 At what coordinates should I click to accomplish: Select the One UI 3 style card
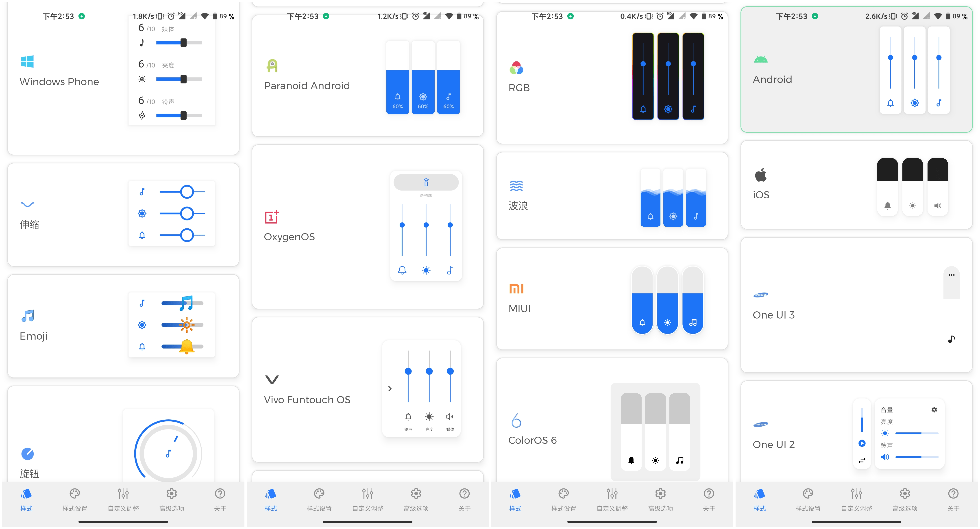tap(856, 305)
